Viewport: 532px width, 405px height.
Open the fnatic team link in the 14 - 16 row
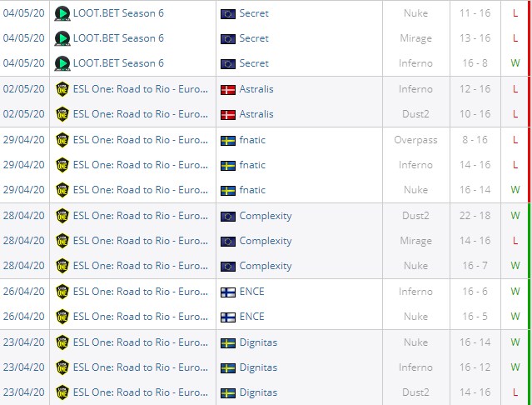252,165
